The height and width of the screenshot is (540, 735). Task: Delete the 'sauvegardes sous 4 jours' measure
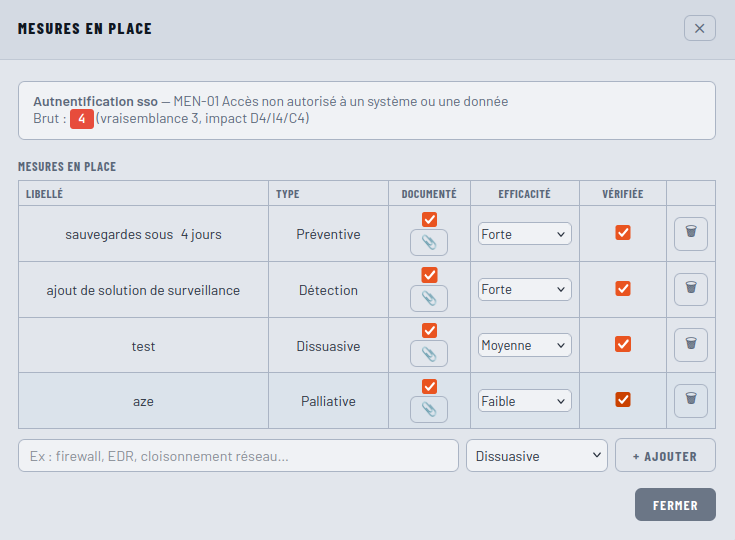[x=690, y=233]
